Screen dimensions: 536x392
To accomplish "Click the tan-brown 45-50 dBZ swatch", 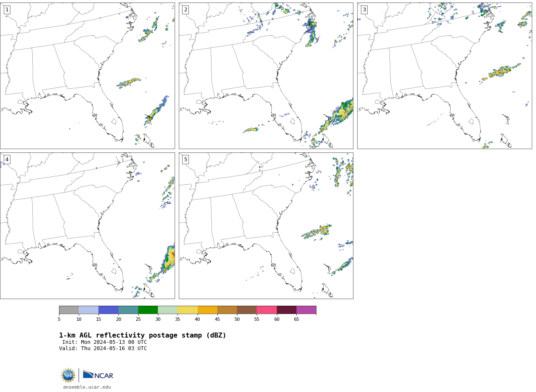I will (227, 310).
